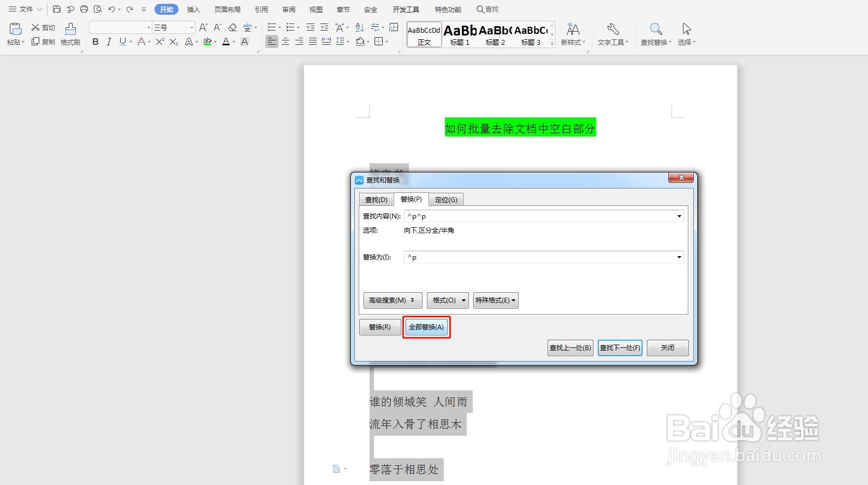Click the Print icon in quick access bar
The height and width of the screenshot is (485, 868).
click(84, 9)
